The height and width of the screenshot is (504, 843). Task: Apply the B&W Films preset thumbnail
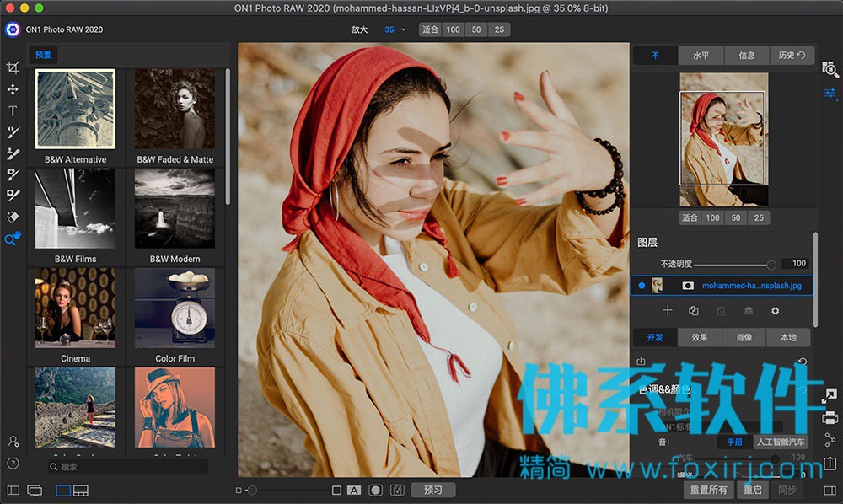pyautogui.click(x=75, y=208)
